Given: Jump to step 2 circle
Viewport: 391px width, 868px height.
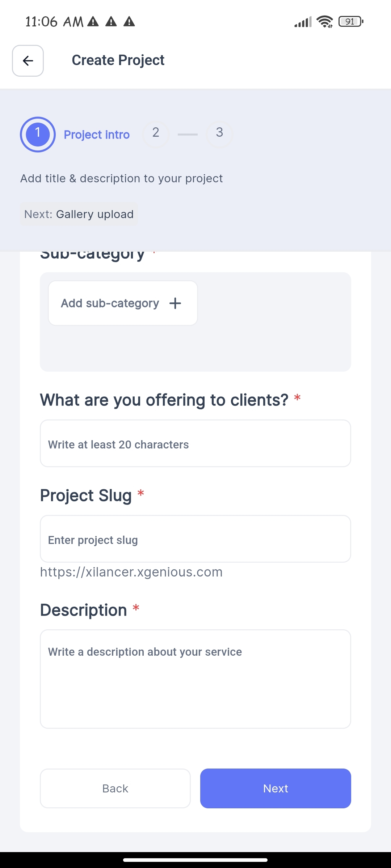Looking at the screenshot, I should click(156, 134).
